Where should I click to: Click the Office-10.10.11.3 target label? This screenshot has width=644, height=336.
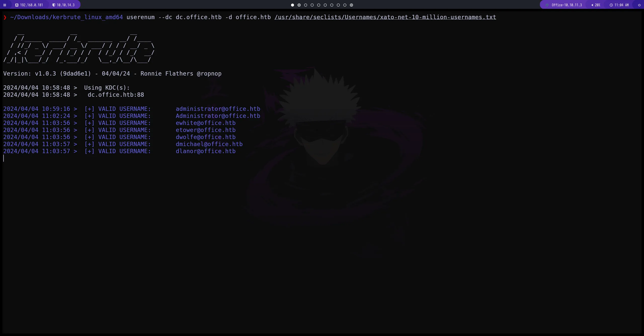point(567,5)
